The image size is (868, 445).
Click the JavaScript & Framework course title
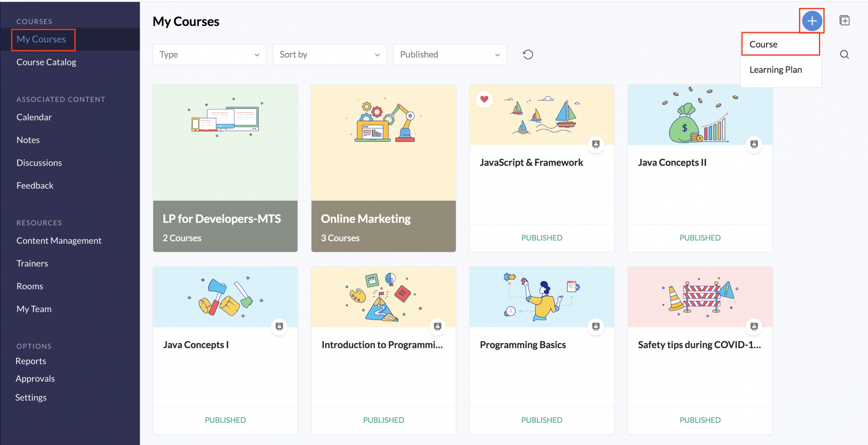(x=531, y=163)
